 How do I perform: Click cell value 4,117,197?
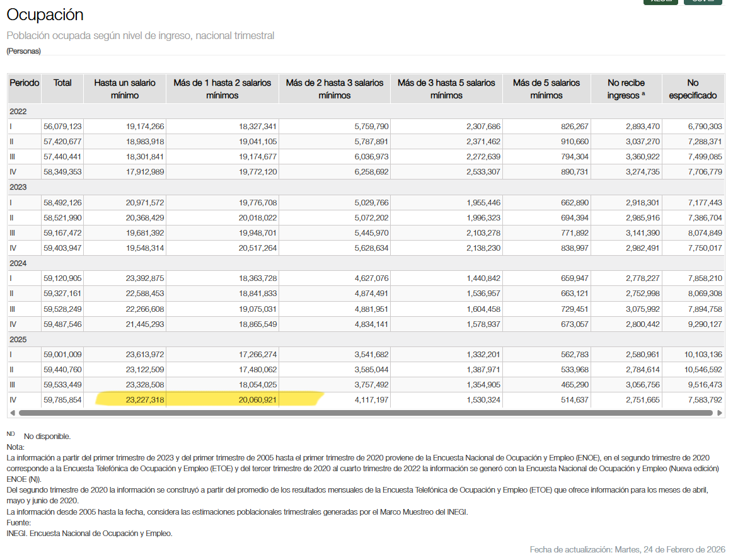coord(371,399)
